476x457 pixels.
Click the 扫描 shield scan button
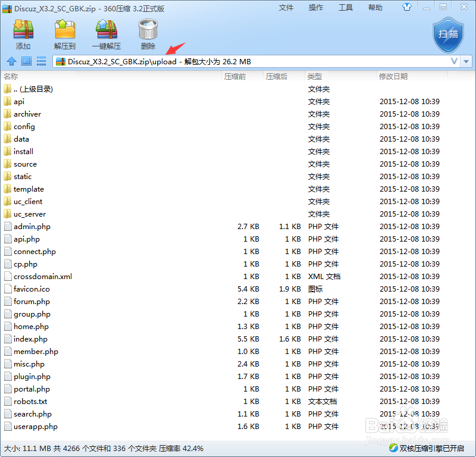pos(448,35)
